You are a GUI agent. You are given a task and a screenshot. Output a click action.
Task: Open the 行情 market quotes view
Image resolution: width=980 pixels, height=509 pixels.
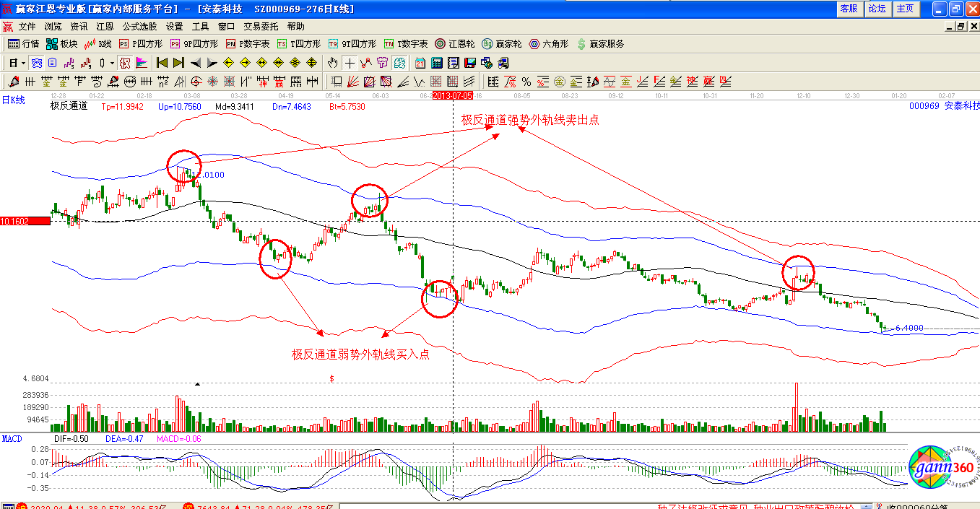point(23,44)
